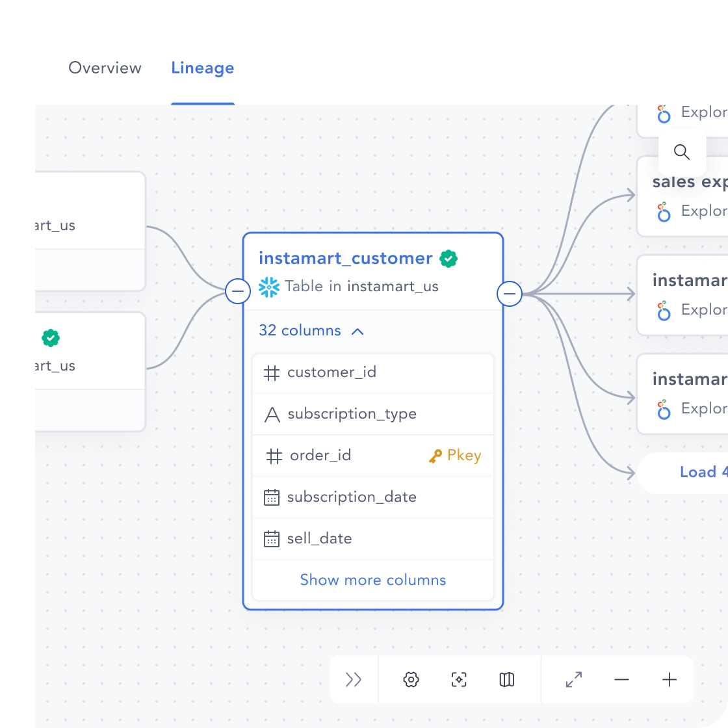Open lineage settings gear
The width and height of the screenshot is (728, 728).
pos(411,680)
